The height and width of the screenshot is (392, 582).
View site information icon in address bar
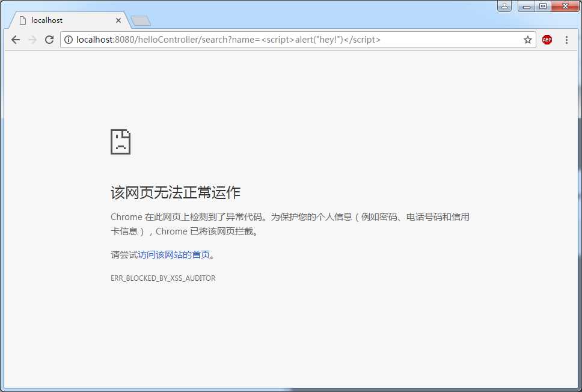69,40
